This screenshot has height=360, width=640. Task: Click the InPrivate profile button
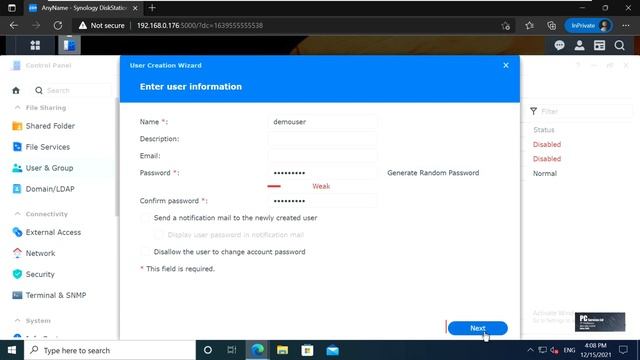click(588, 25)
